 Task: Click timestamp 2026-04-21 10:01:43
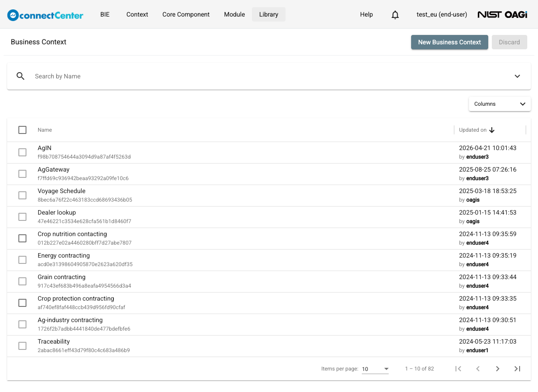488,148
